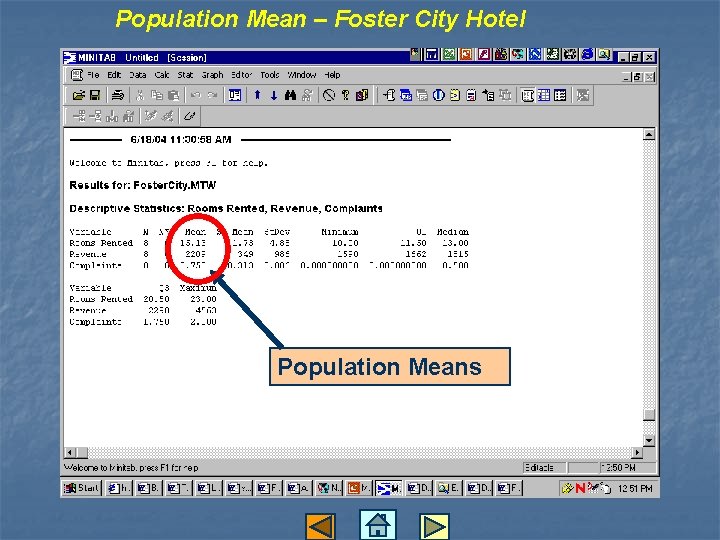Click the Show Related Documents icon
This screenshot has height=540, width=720.
coord(488,96)
